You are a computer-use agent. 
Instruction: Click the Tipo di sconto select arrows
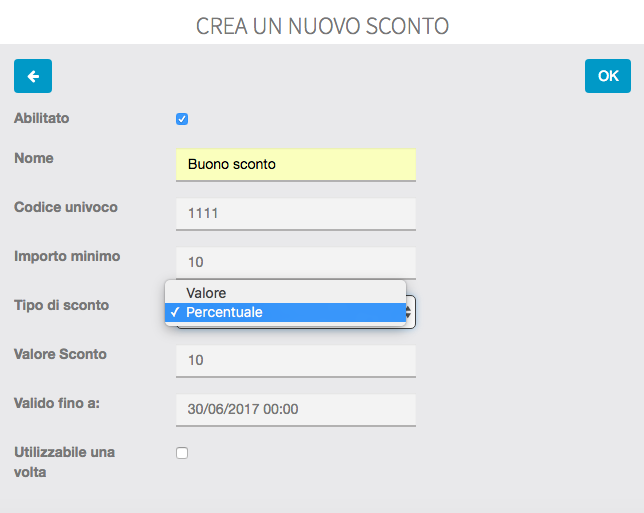[410, 313]
